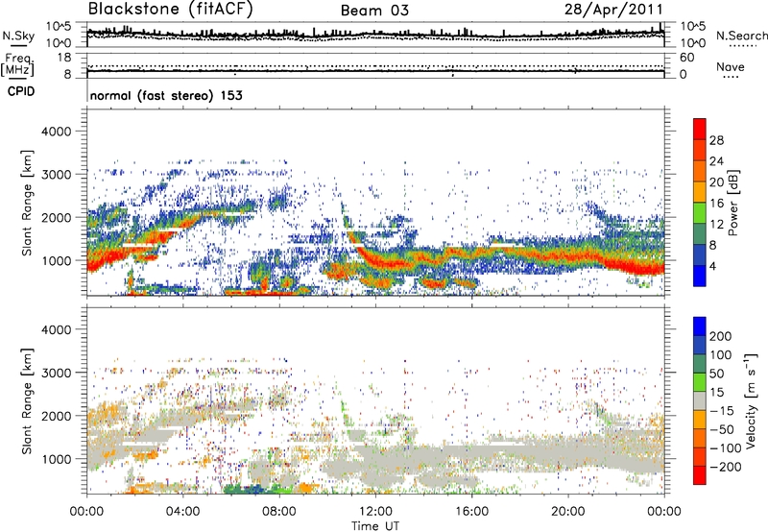This screenshot has height=532, width=768.
Task: Click '3000' on the Power panel range axis
Action: (56, 175)
